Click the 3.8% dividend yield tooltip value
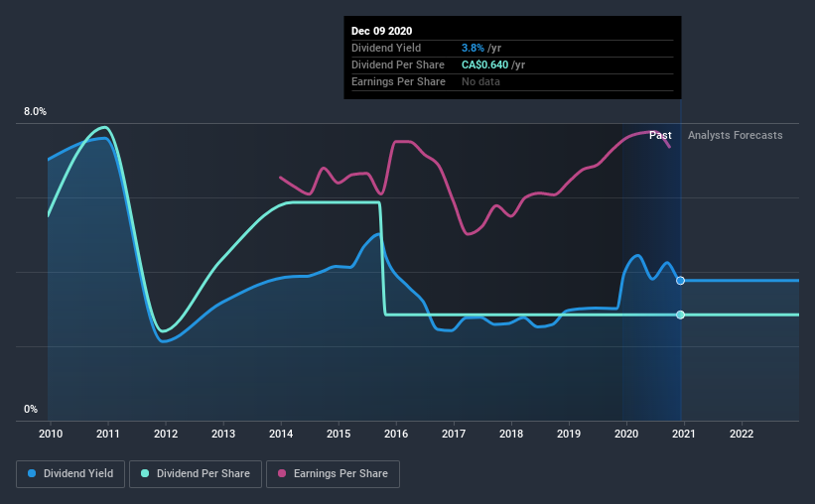 pos(473,48)
